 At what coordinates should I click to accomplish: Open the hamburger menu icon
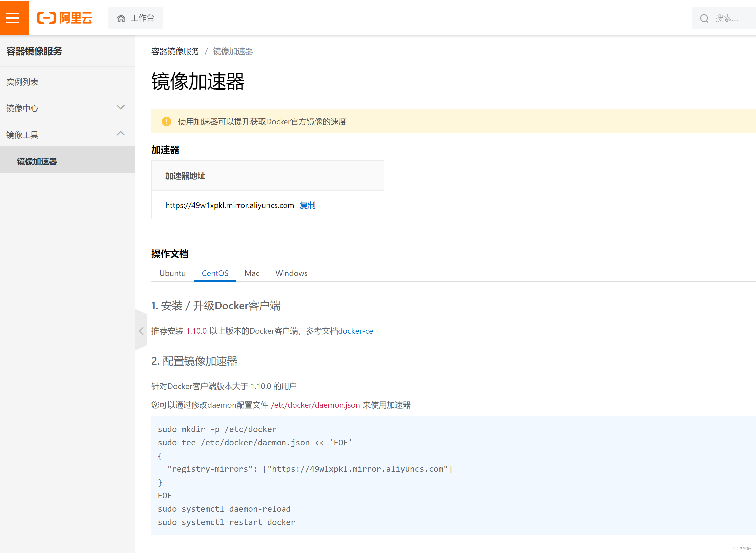point(13,18)
